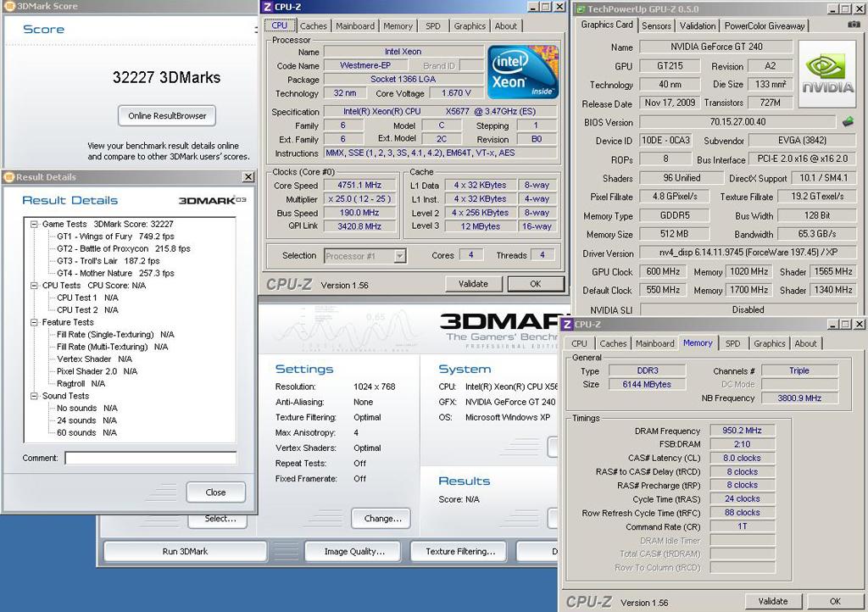Select the Ragtroll tree row

(x=81, y=383)
